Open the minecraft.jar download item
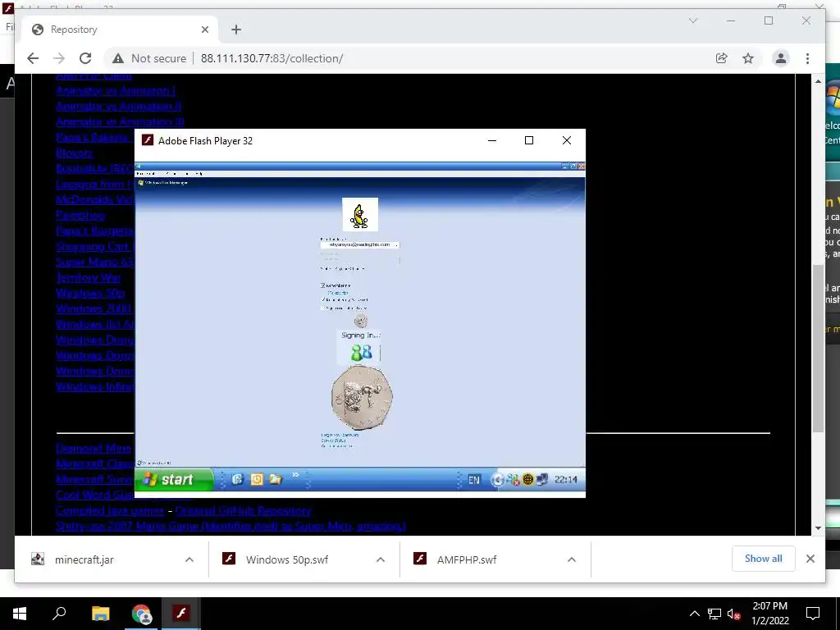This screenshot has width=840, height=630. [84, 559]
